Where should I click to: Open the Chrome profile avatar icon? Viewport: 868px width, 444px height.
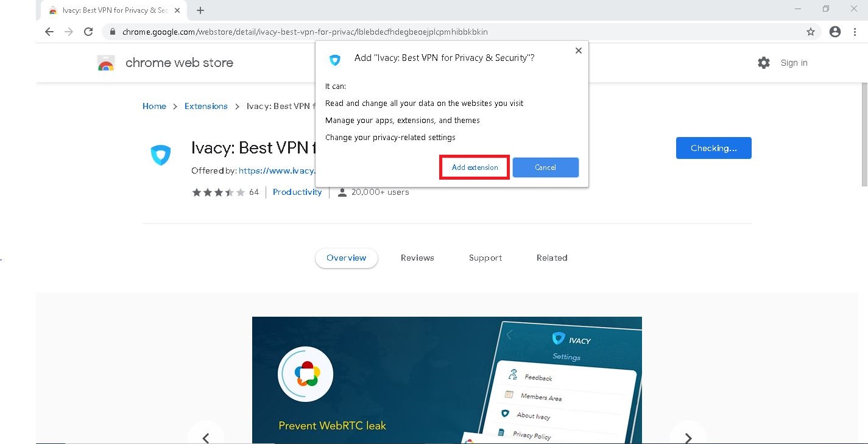[835, 32]
